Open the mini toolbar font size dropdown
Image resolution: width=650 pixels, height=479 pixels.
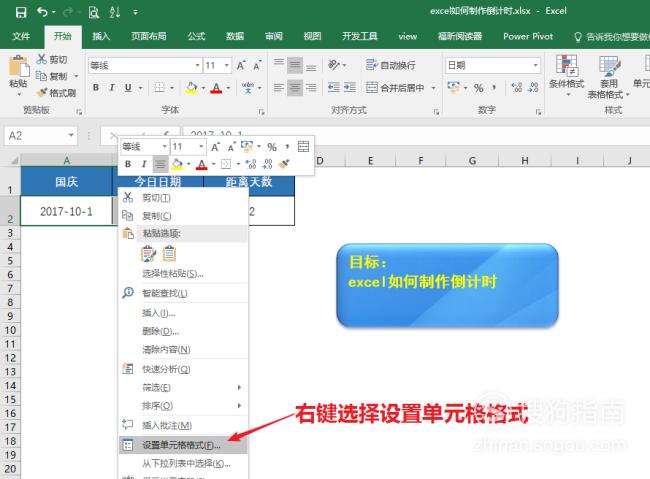coord(201,146)
